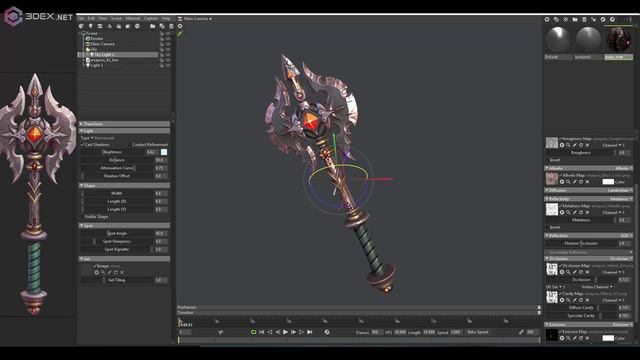The width and height of the screenshot is (640, 360).
Task: Select Main Camera in scene tree
Action: click(102, 44)
